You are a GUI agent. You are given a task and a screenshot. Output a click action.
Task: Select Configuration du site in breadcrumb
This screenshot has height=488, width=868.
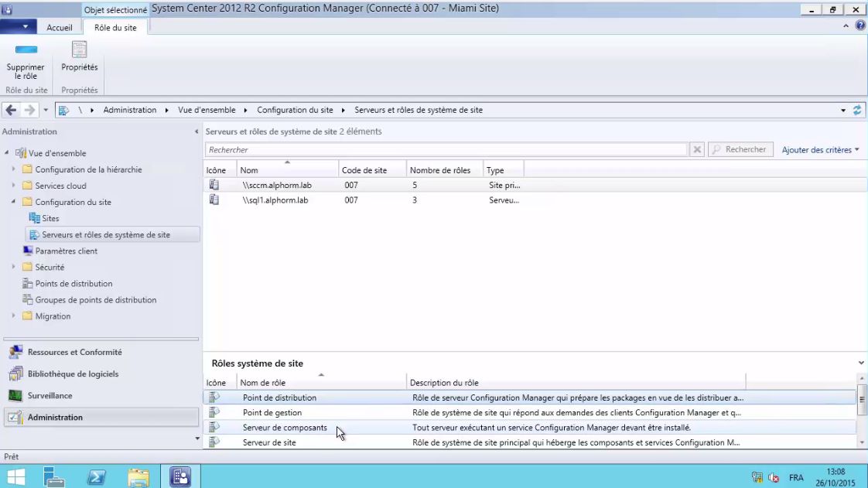point(295,110)
